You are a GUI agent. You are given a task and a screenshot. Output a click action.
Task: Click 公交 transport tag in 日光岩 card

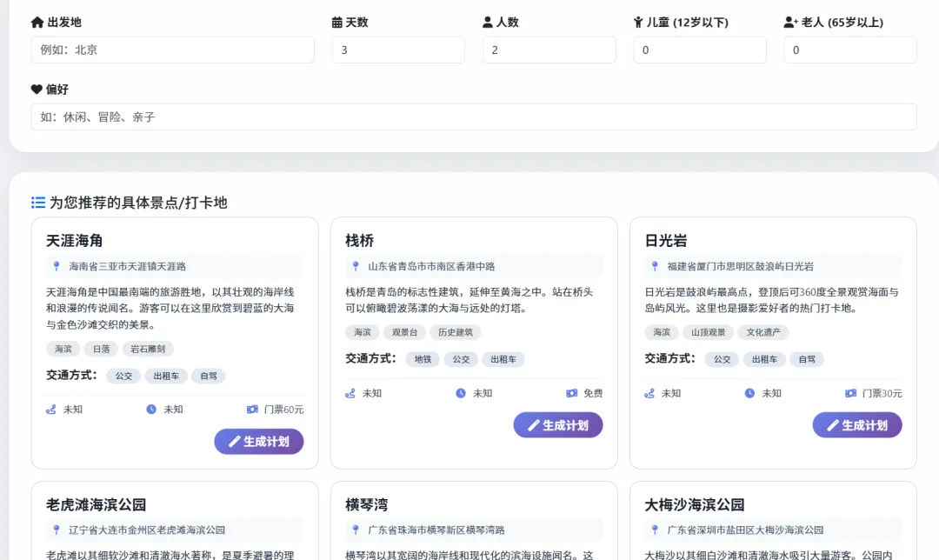point(722,359)
